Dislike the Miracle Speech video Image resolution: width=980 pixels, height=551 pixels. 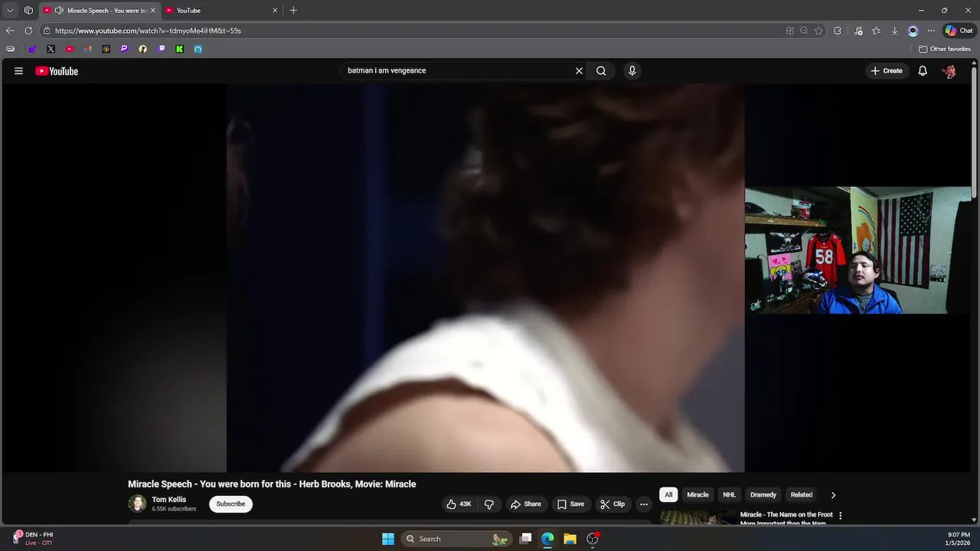488,504
